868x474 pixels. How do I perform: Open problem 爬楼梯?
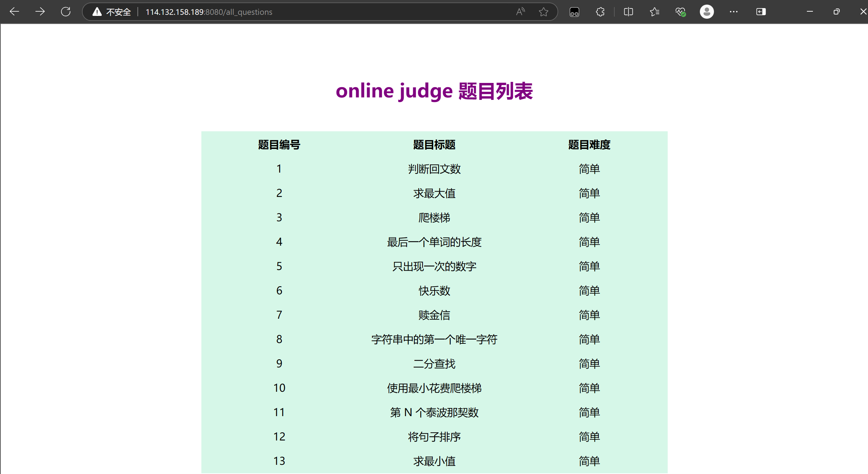tap(434, 218)
